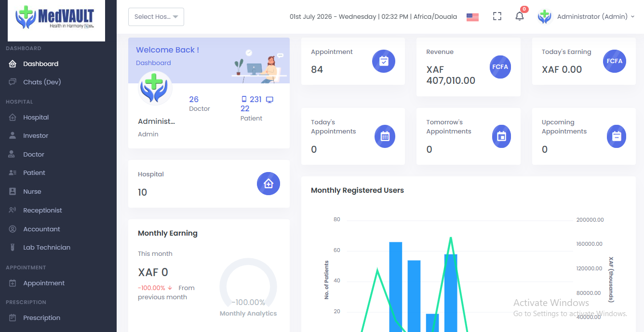This screenshot has height=332, width=644.
Task: Click the Today's Appointments calendar icon
Action: pos(385,136)
